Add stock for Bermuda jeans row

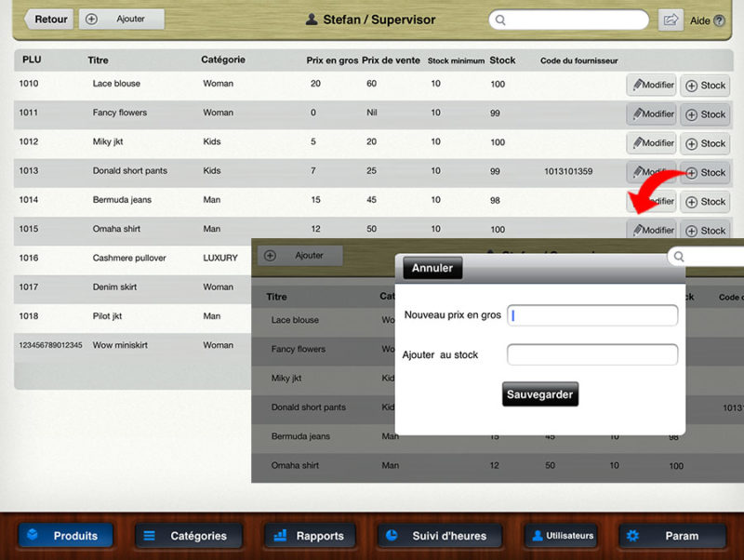(705, 202)
